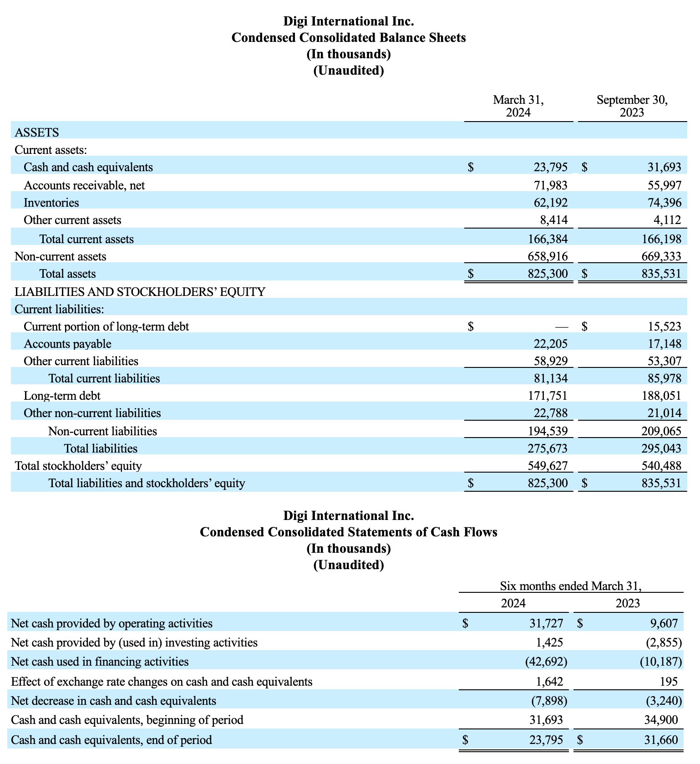Select the 'Six months ended March 31,' header

tap(571, 586)
